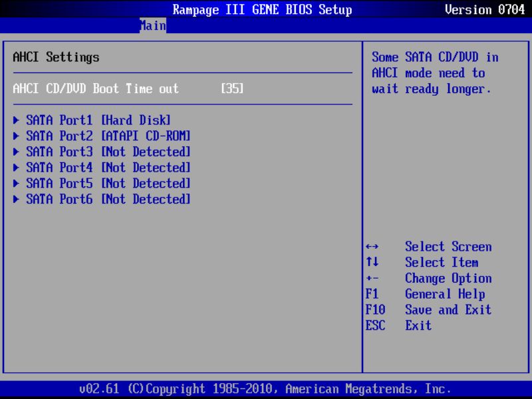Screen dimensions: 532x399
Task: Click the Rampage III GENE BIOS Setup title
Action: 262,9
